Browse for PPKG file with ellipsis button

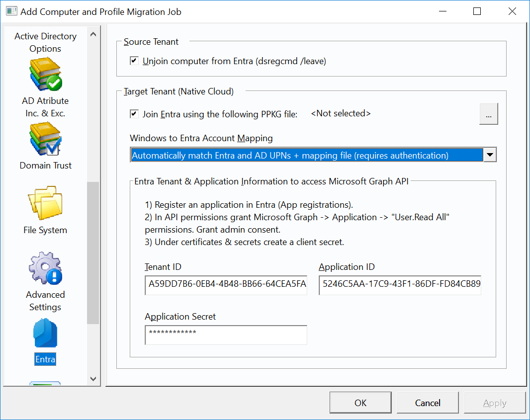tap(488, 114)
